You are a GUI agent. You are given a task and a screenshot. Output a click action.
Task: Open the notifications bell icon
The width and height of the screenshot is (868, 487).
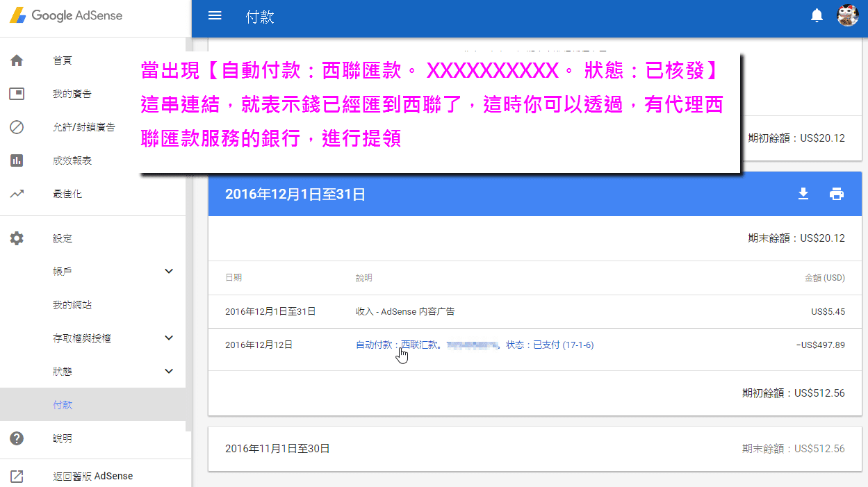817,16
